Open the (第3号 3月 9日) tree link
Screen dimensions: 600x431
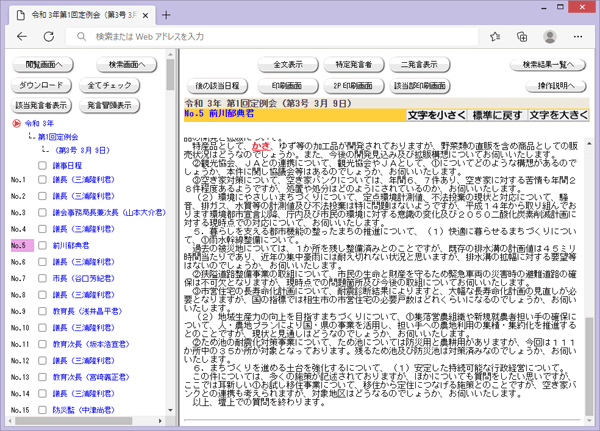click(x=82, y=150)
